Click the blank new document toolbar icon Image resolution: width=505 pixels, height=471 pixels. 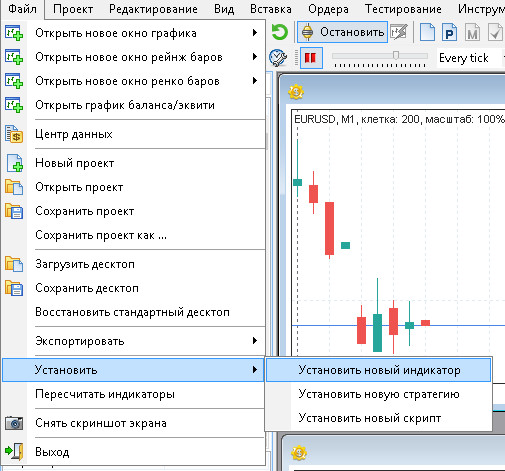coord(427,32)
